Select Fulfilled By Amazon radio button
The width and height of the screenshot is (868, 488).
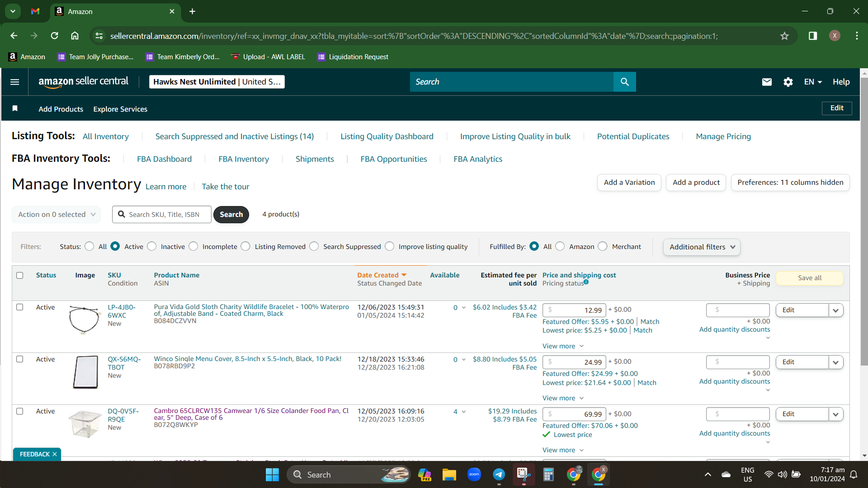click(560, 246)
